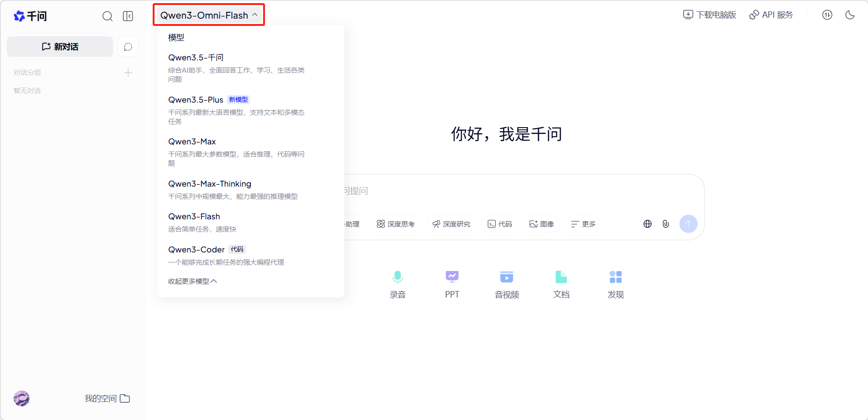Click the globe web search icon
The height and width of the screenshot is (420, 868).
point(648,224)
